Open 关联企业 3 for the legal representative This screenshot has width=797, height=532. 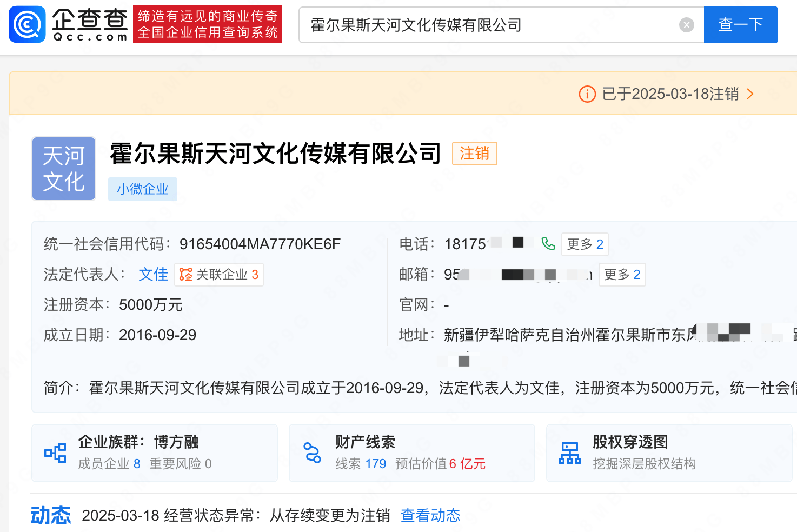pyautogui.click(x=219, y=275)
